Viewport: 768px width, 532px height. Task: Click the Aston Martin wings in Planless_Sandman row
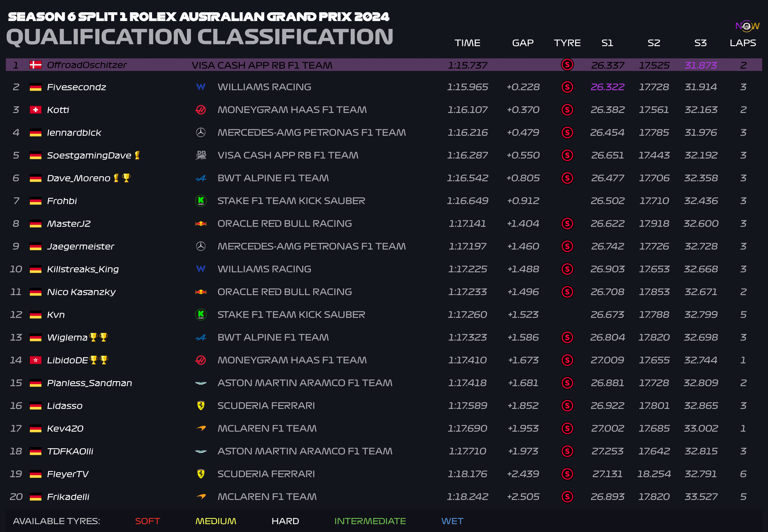201,383
